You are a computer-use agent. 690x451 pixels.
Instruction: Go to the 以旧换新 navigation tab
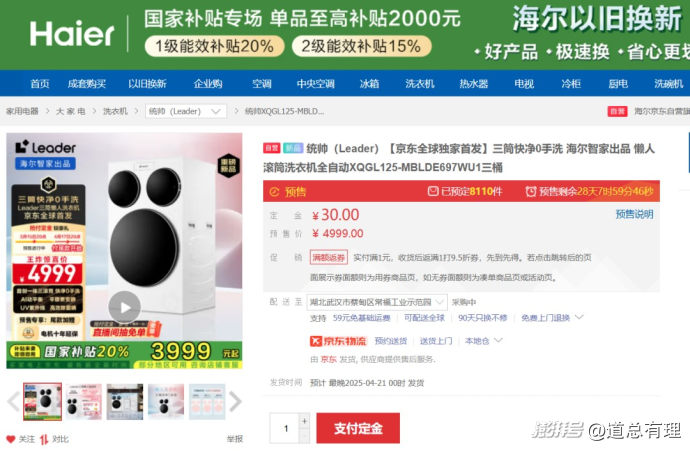pyautogui.click(x=147, y=84)
